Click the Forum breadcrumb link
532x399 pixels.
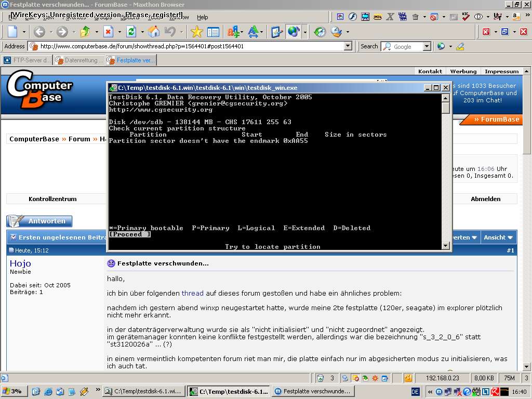click(79, 139)
